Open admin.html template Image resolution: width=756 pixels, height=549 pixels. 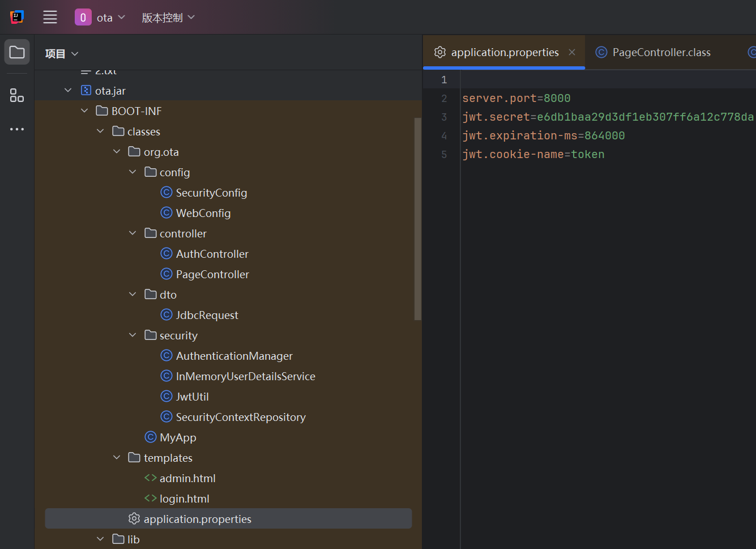tap(187, 478)
